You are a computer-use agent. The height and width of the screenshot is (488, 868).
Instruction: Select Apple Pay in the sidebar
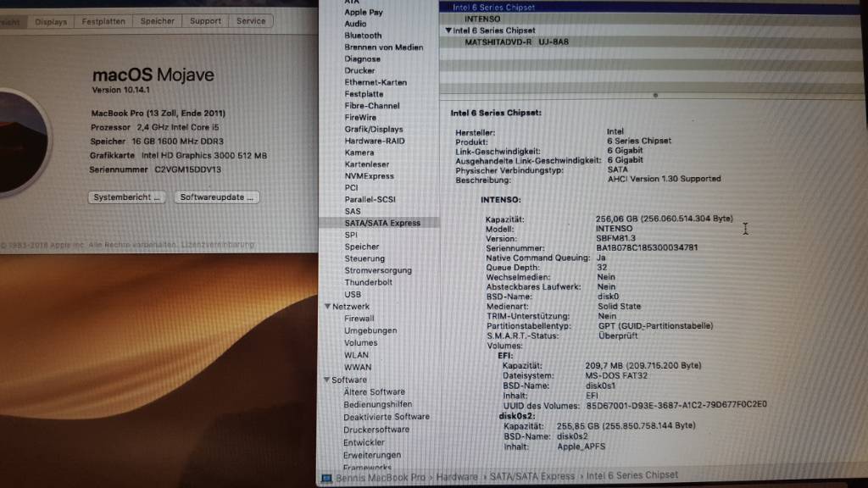(363, 12)
